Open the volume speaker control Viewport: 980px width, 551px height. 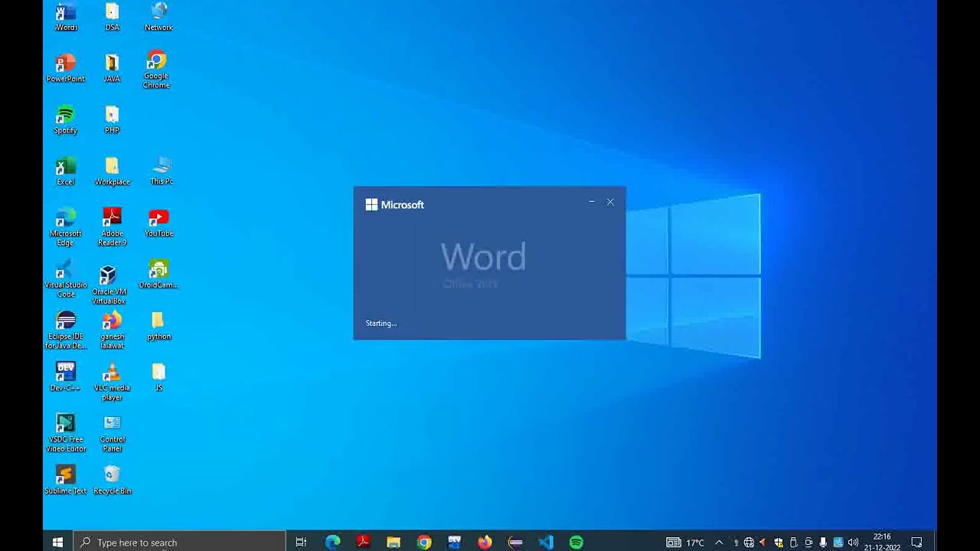click(x=853, y=543)
